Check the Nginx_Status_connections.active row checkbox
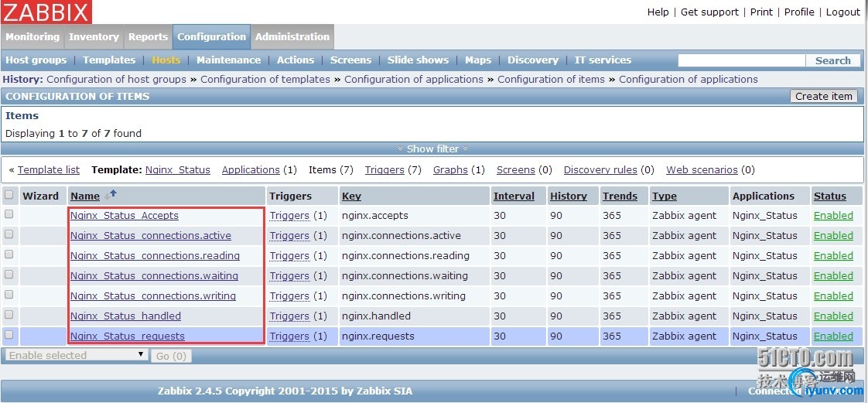Viewport: 868px width, 403px height. click(x=9, y=234)
